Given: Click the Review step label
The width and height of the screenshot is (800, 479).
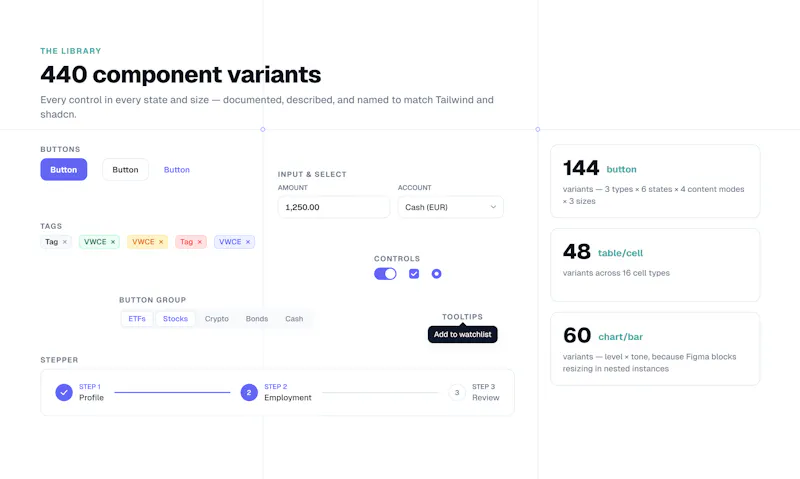Looking at the screenshot, I should [x=486, y=398].
